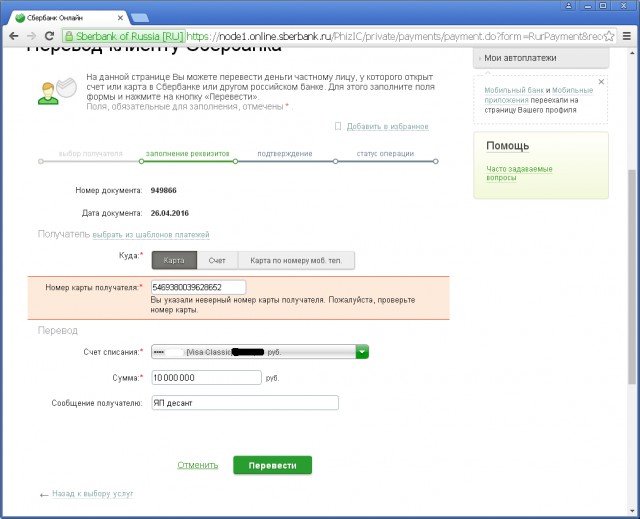Open the Счет списания dropdown arrow
Viewport: 640px width, 519px height.
click(x=362, y=352)
